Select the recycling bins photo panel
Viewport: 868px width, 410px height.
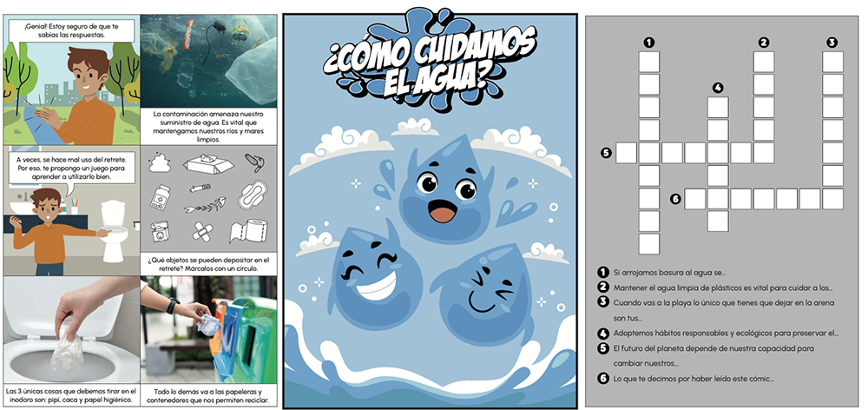(208, 334)
